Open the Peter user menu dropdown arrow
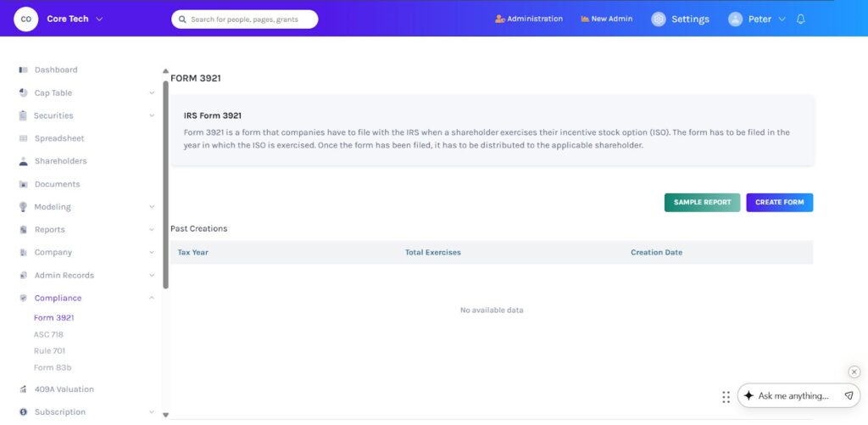The height and width of the screenshot is (425, 868). click(x=782, y=19)
